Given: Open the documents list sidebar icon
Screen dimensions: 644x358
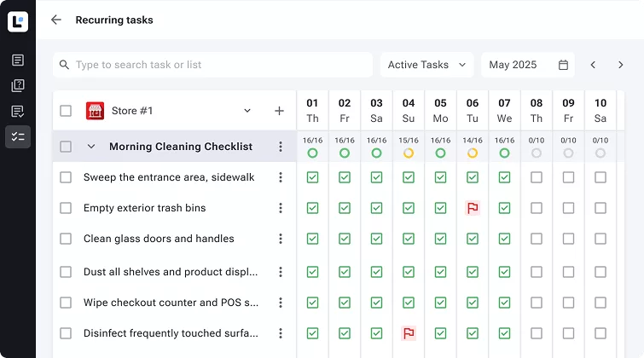Looking at the screenshot, I should [x=18, y=60].
